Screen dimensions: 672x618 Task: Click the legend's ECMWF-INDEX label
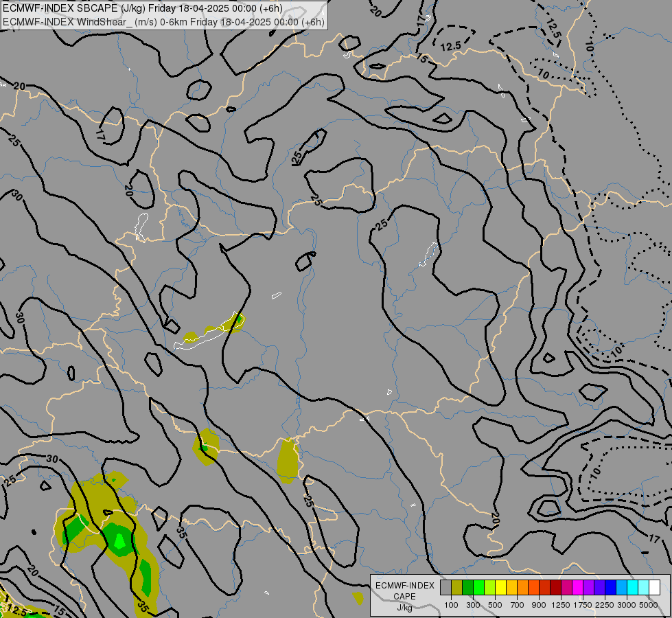404,586
